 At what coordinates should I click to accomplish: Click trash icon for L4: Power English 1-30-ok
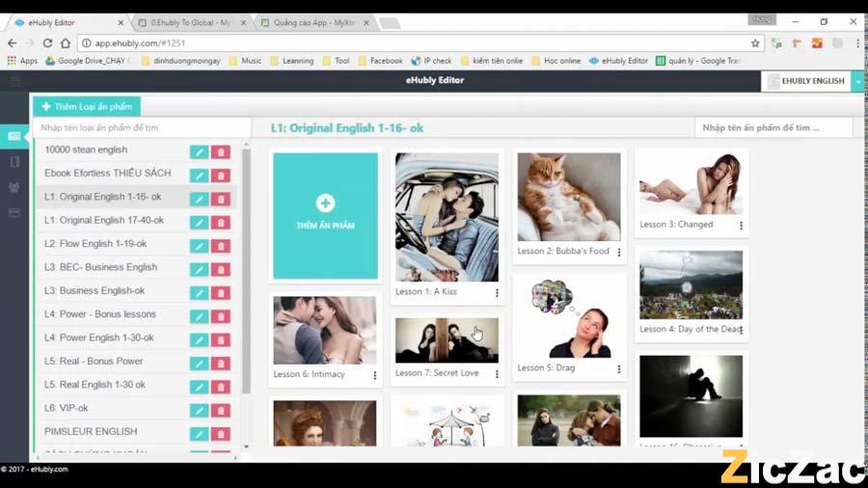tap(221, 339)
